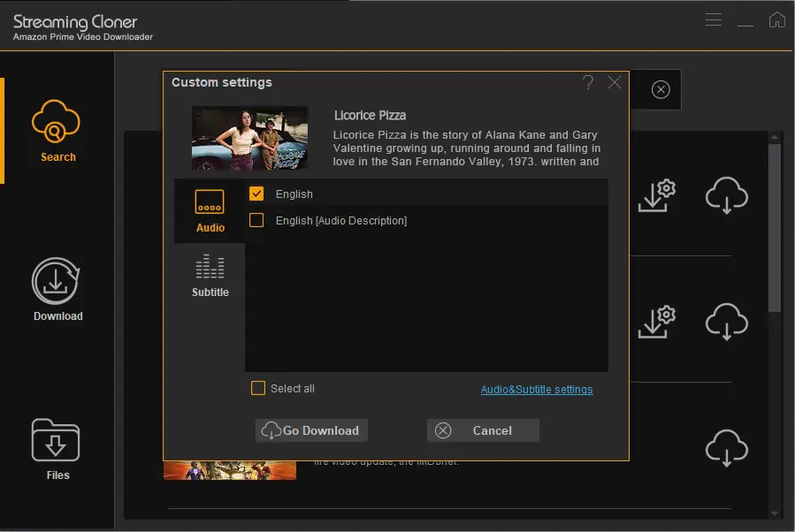This screenshot has height=532, width=795.
Task: Download the first result via cloud icon
Action: 726,195
